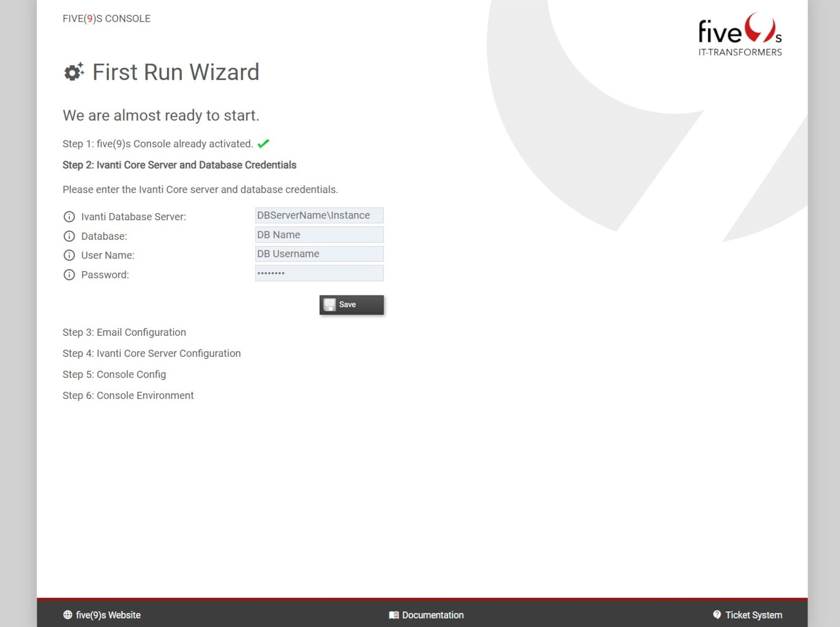
Task: Click the FIVE(9)S CONSOLE header text
Action: [x=107, y=19]
